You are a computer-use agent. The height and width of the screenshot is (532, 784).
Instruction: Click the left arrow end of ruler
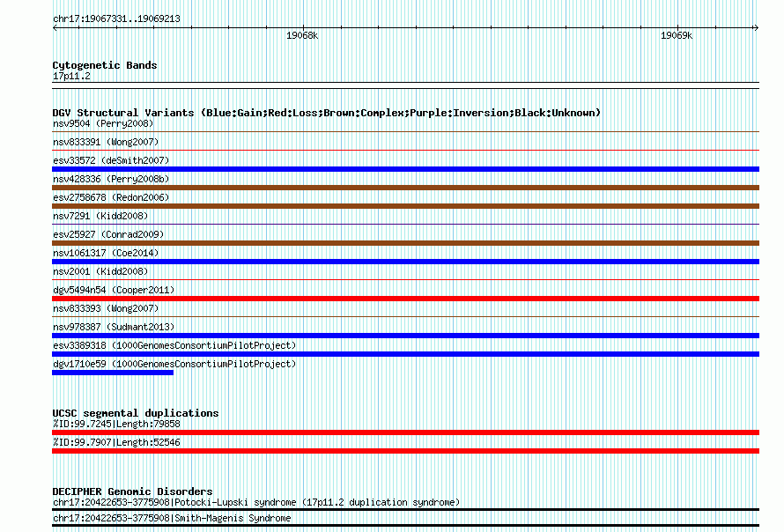tap(55, 27)
